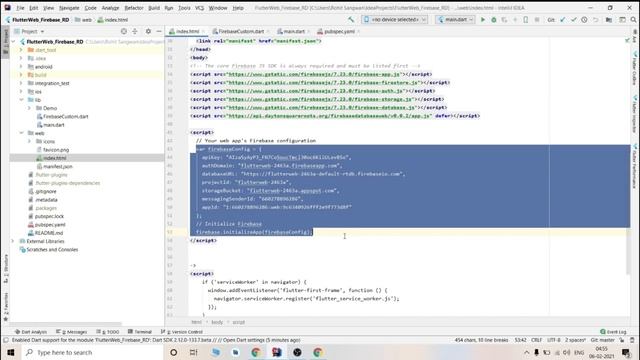This screenshot has width=640, height=360.
Task: Click the Git: master branch widget
Action: [602, 340]
